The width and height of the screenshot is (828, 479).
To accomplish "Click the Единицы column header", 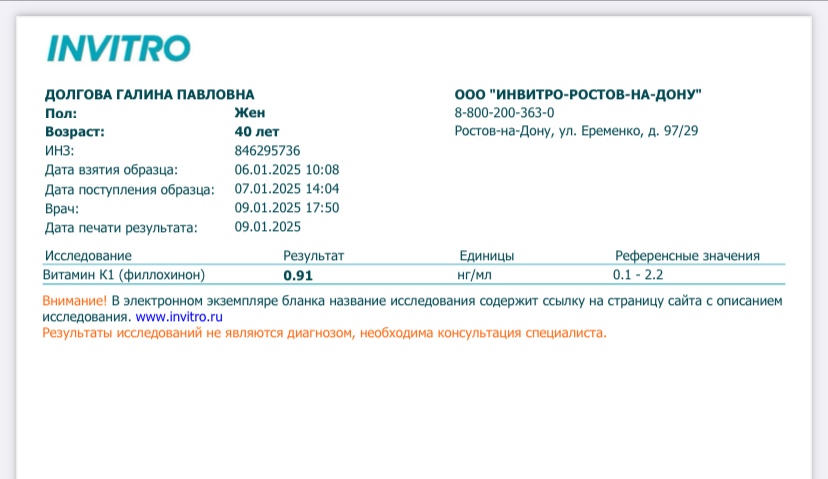I will (x=486, y=256).
